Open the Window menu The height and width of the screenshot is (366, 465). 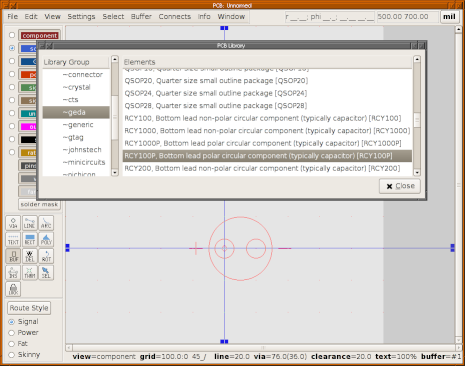(231, 16)
